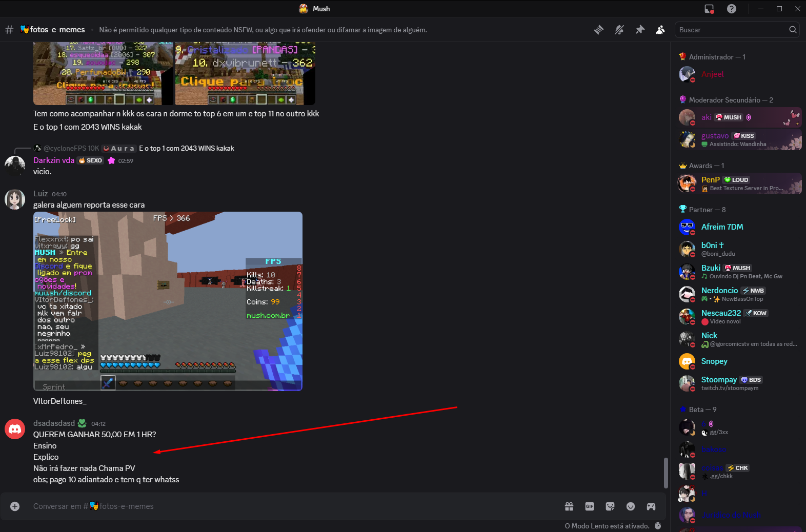Open the Help question mark icon
The image size is (806, 532).
[x=732, y=9]
